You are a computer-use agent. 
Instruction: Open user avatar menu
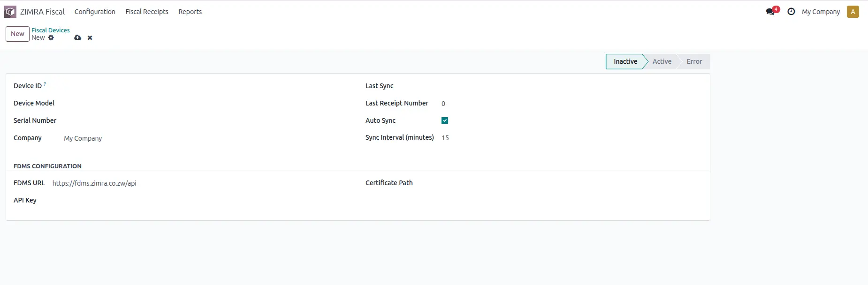click(853, 12)
